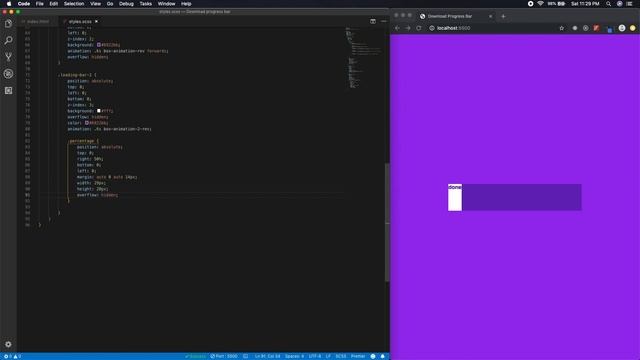Click the clock showing Sat 11:29 PM
The height and width of the screenshot is (360, 640).
pyautogui.click(x=585, y=4)
